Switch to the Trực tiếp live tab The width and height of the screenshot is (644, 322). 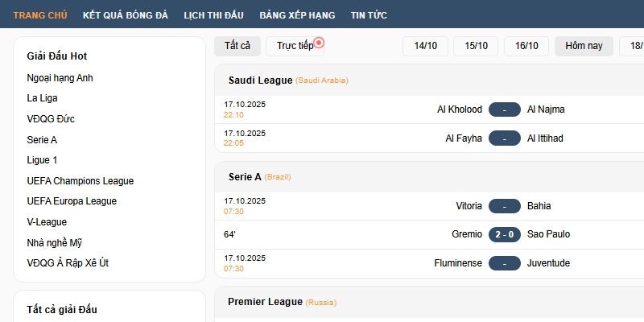tap(295, 46)
